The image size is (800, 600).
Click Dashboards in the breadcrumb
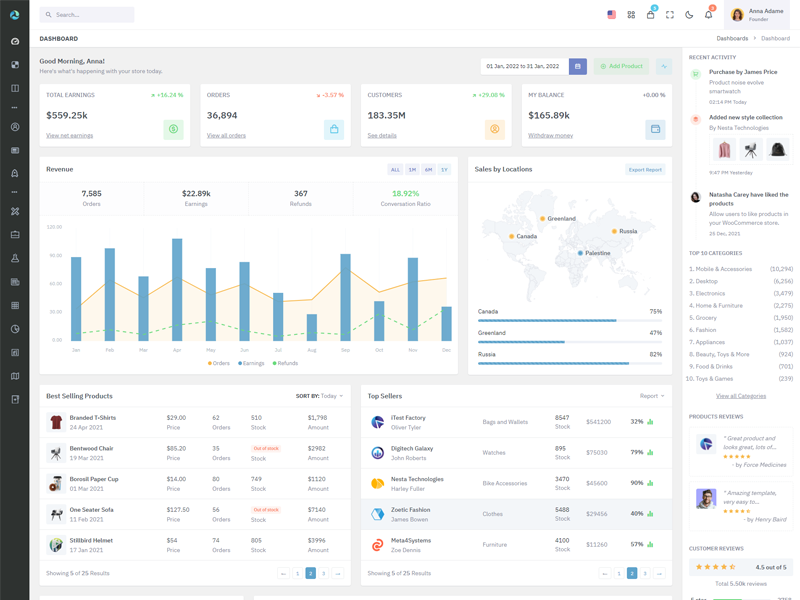tap(732, 38)
